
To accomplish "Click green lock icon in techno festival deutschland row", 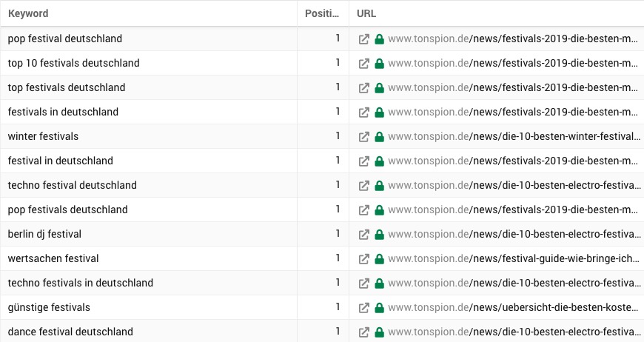I will 380,186.
